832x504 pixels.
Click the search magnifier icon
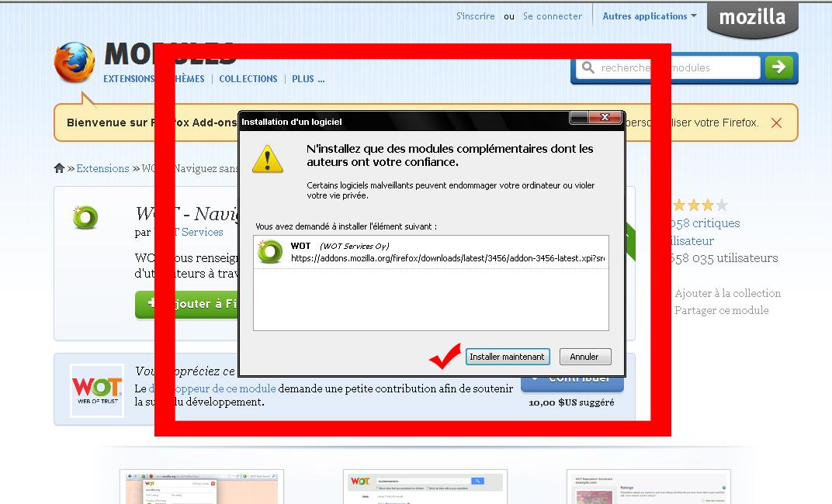588,67
